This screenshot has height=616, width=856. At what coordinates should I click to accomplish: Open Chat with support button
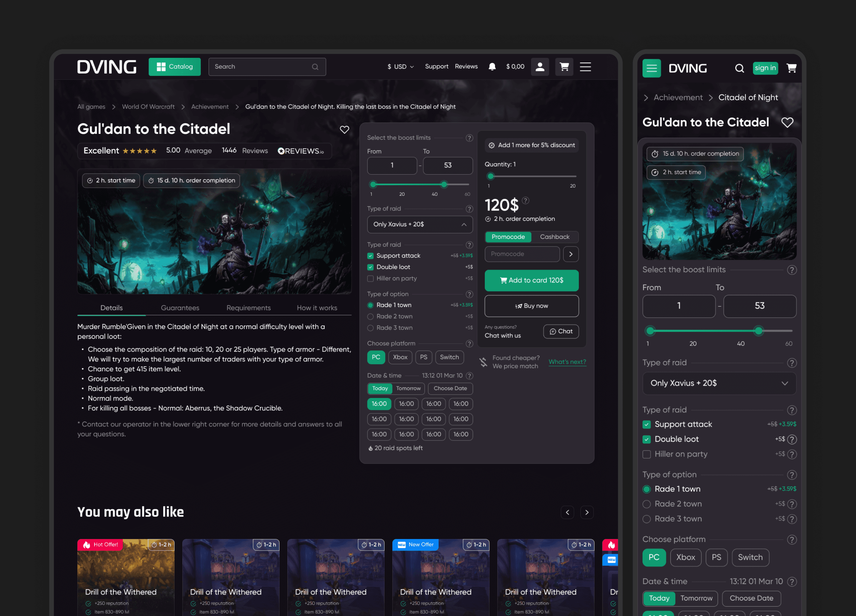pyautogui.click(x=561, y=331)
